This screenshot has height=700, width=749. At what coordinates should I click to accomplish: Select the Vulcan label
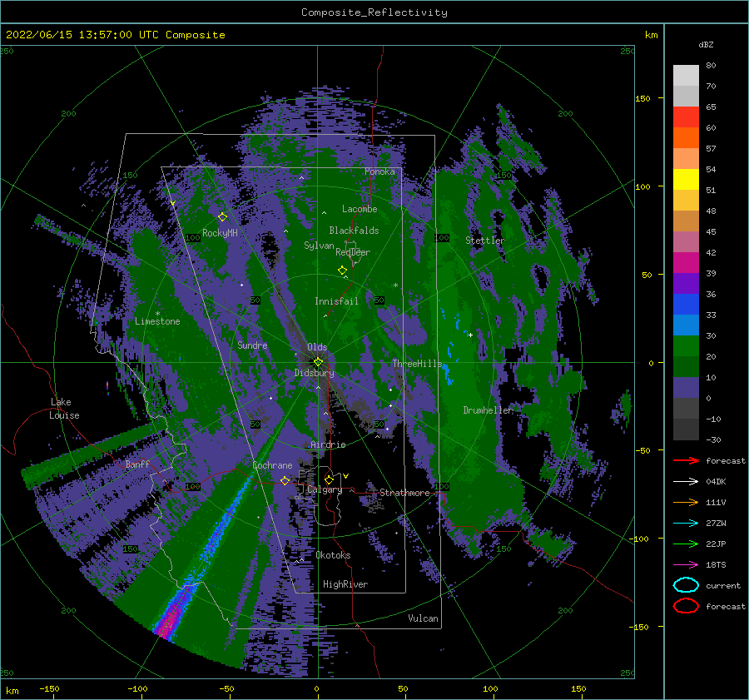tap(423, 618)
